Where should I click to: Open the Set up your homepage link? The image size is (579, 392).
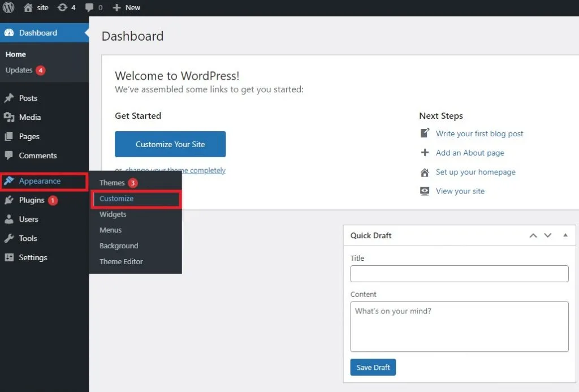coord(476,172)
